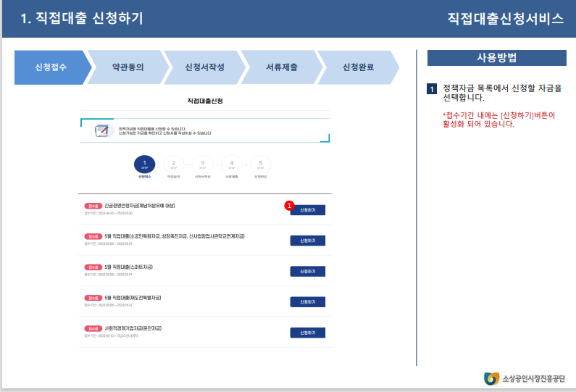Click the step 1 신청접수 circle
This screenshot has height=392, width=576.
(144, 164)
